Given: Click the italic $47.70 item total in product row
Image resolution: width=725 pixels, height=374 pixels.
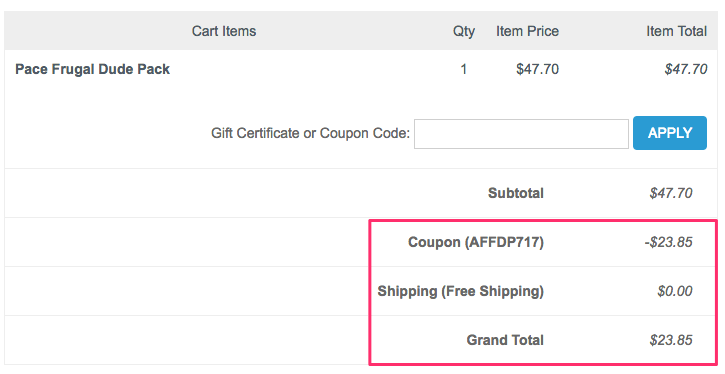Looking at the screenshot, I should click(686, 69).
